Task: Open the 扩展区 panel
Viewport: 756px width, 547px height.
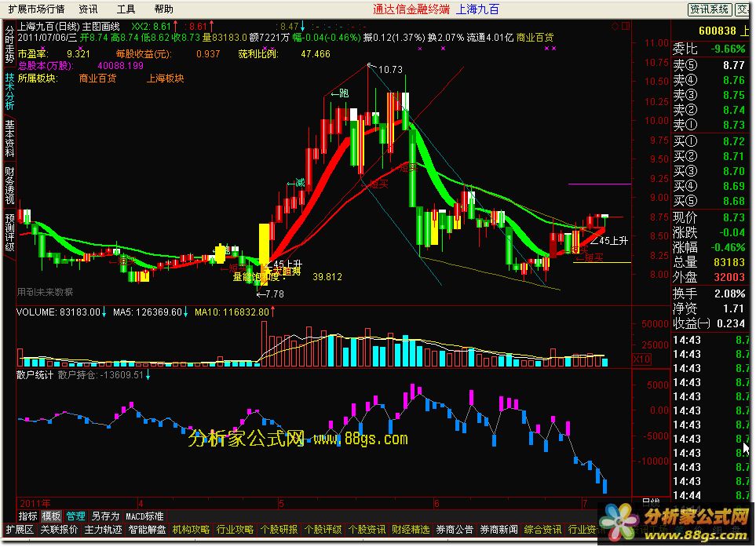Action: pos(20,530)
